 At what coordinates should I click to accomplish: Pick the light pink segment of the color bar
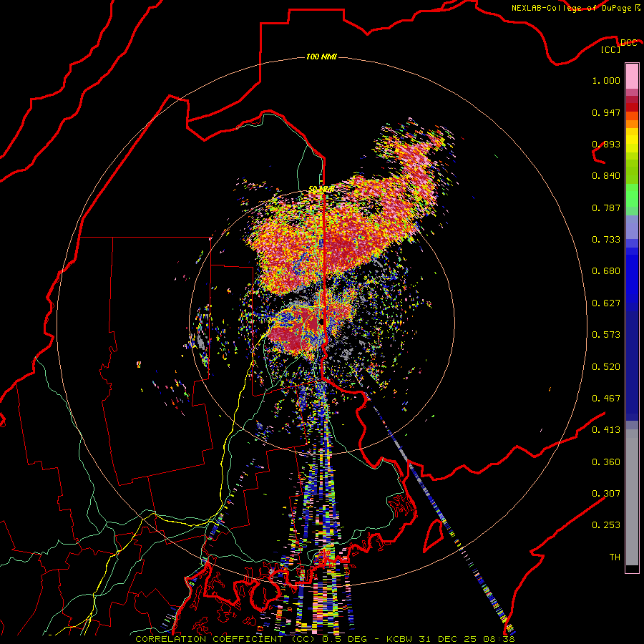[632, 76]
